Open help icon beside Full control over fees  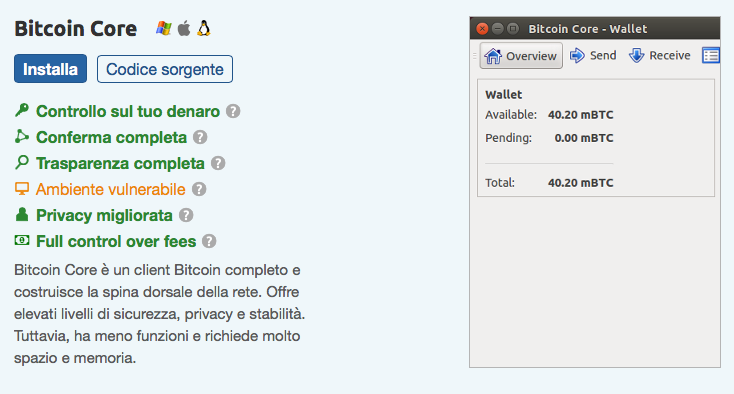point(209,241)
